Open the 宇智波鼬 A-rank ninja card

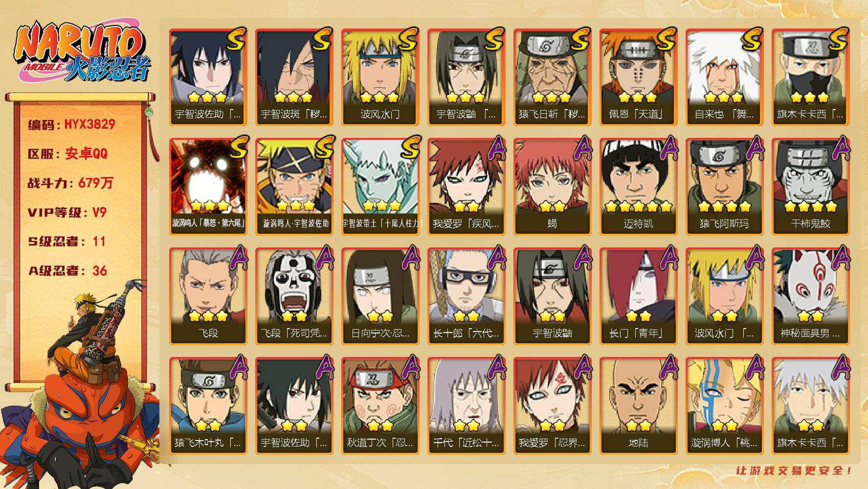[x=552, y=296]
